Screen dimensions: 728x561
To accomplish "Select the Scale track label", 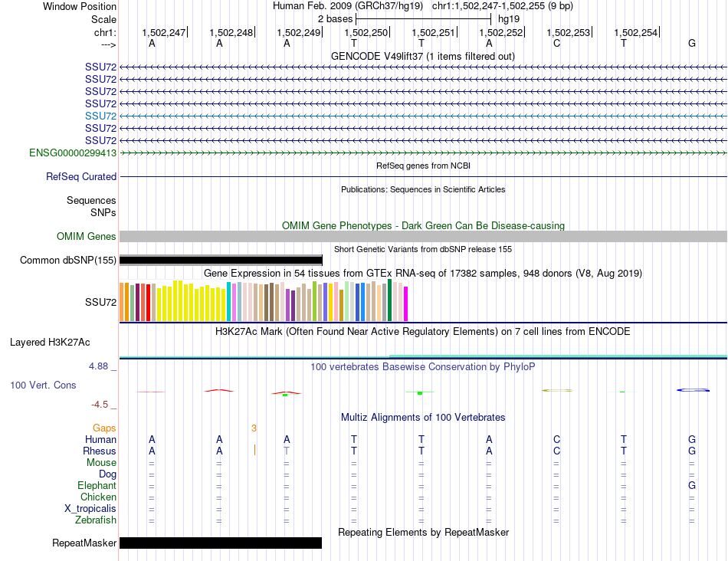I will click(103, 19).
